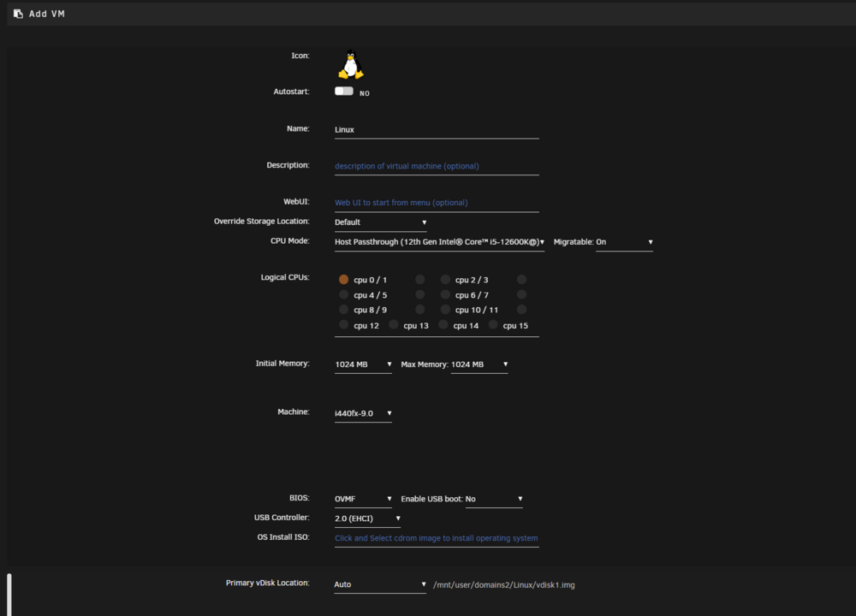Viewport: 856px width, 616px height.
Task: Enable the cpu 11 checkbox after 'cpu 10 / 11'
Action: pyautogui.click(x=522, y=310)
